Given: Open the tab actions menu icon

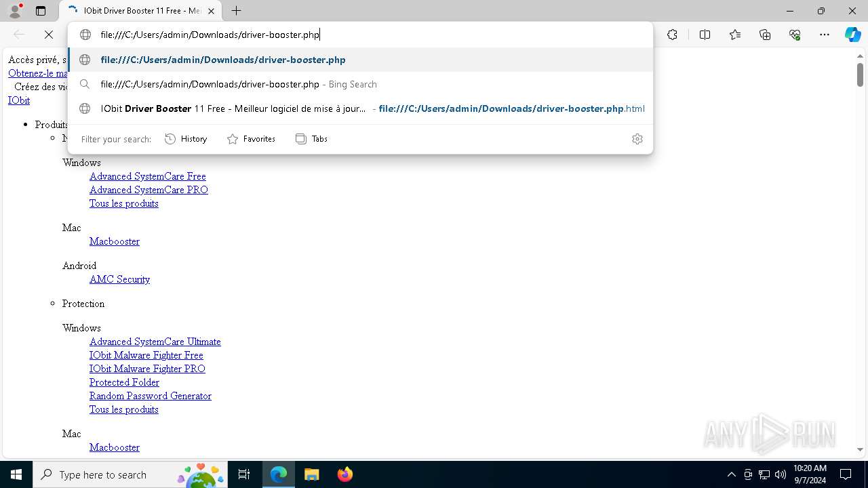Looking at the screenshot, I should 41,11.
